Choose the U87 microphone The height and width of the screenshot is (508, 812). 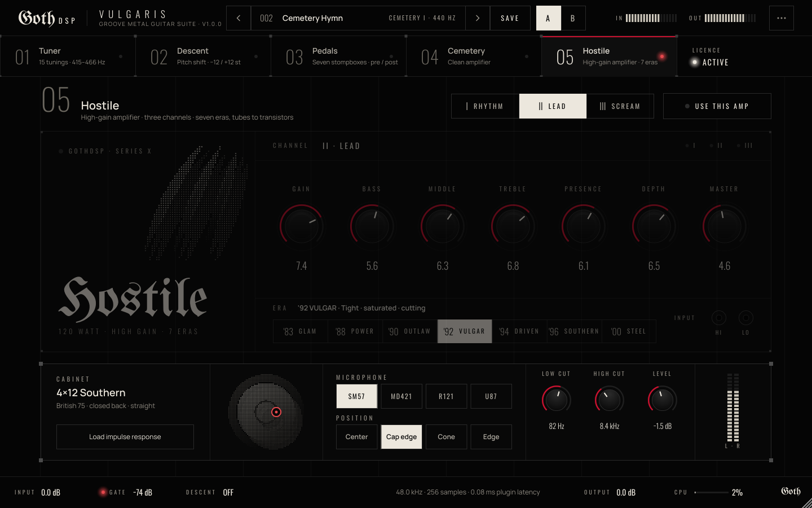point(491,396)
